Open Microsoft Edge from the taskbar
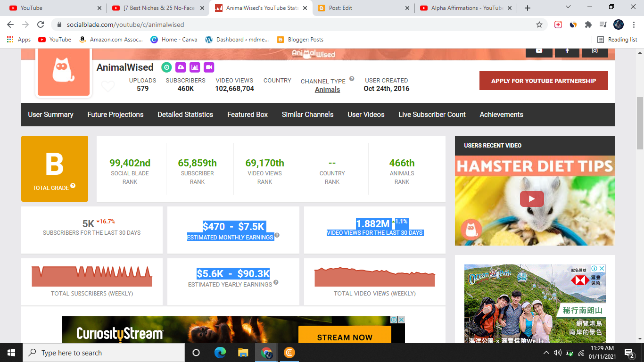The width and height of the screenshot is (644, 362). 220,353
